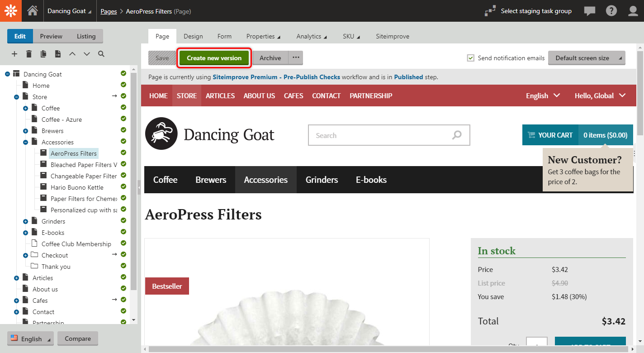
Task: Collapse the Accessories tree node
Action: [x=25, y=142]
